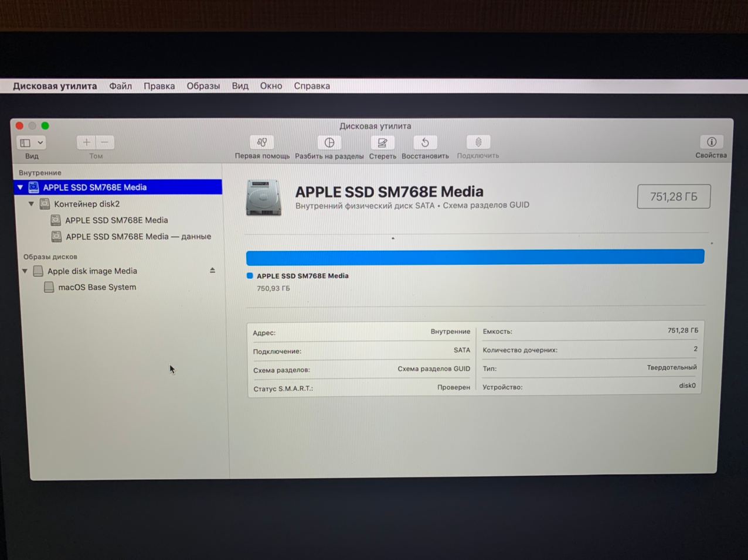The width and height of the screenshot is (748, 560).
Task: Click the Количество дочерних value 2
Action: pyautogui.click(x=696, y=349)
